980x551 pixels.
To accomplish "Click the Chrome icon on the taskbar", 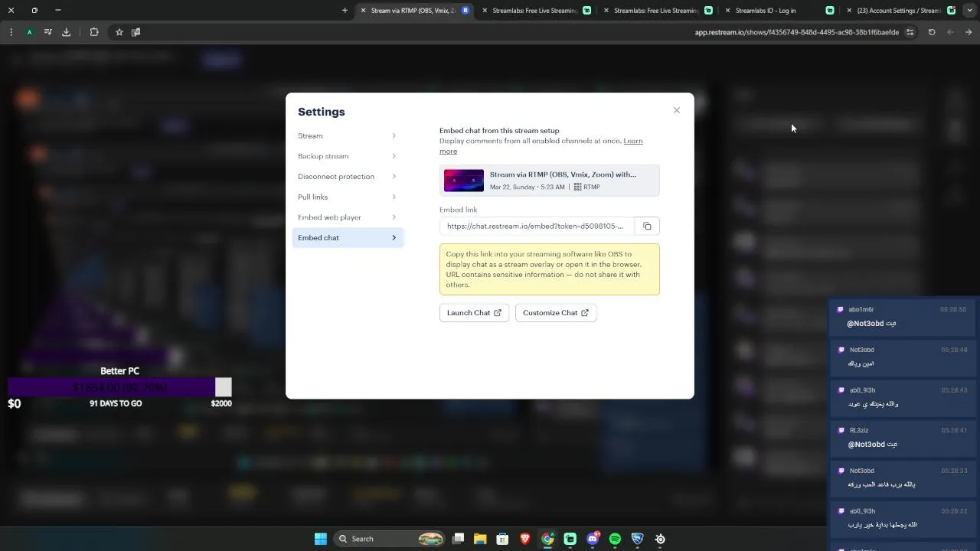I will (547, 539).
